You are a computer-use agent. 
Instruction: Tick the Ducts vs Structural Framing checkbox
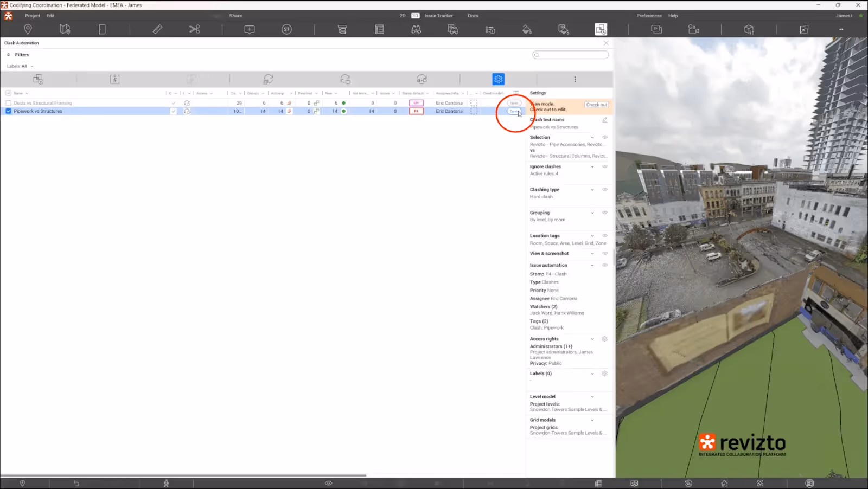[8, 103]
